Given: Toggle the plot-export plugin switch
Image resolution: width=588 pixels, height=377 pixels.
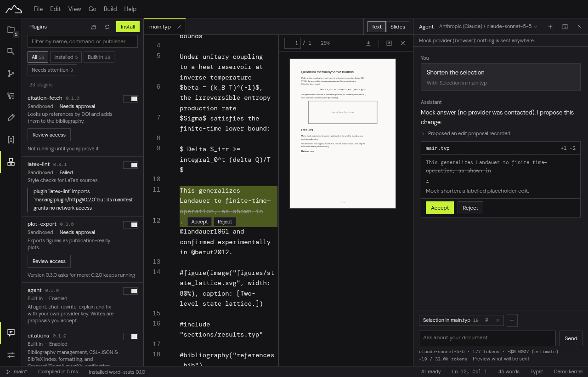Looking at the screenshot, I should click(x=130, y=225).
